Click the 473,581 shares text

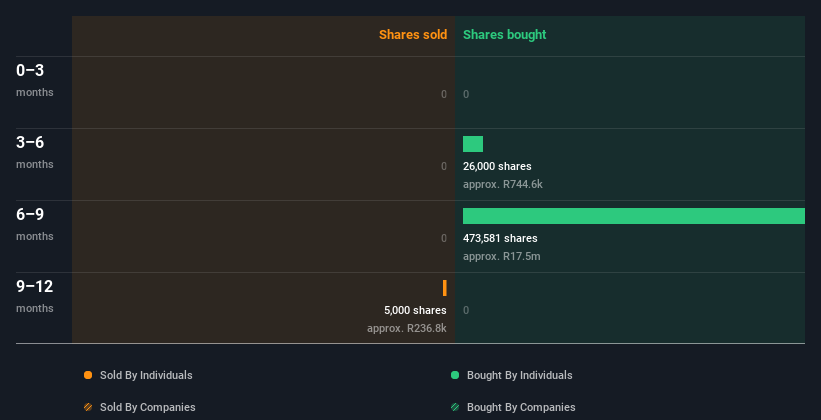click(500, 238)
